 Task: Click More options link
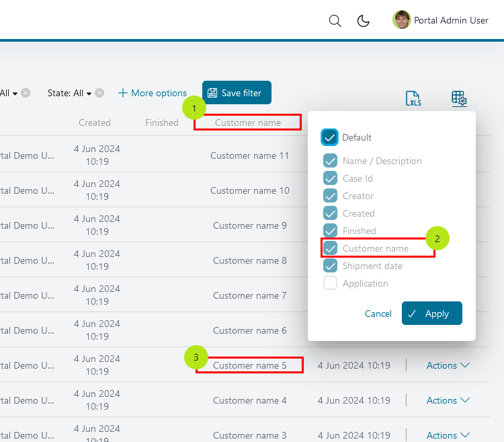click(153, 93)
